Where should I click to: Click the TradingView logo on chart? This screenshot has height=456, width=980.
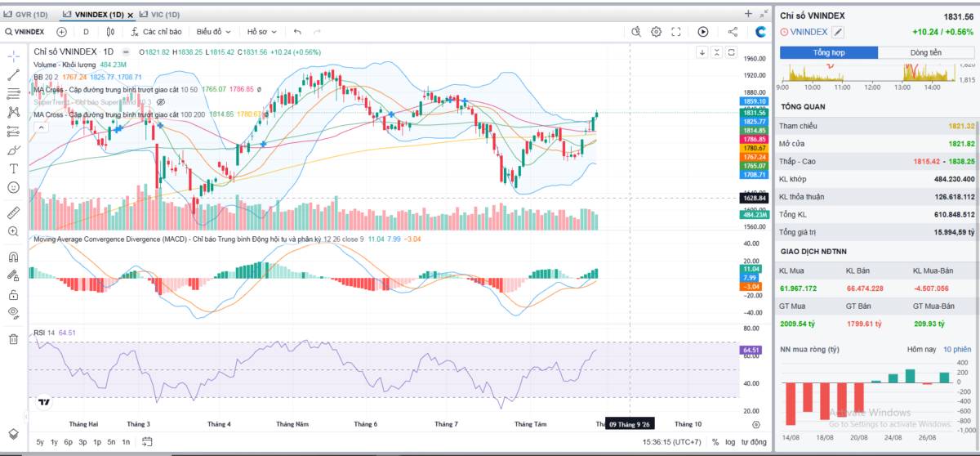coord(43,402)
